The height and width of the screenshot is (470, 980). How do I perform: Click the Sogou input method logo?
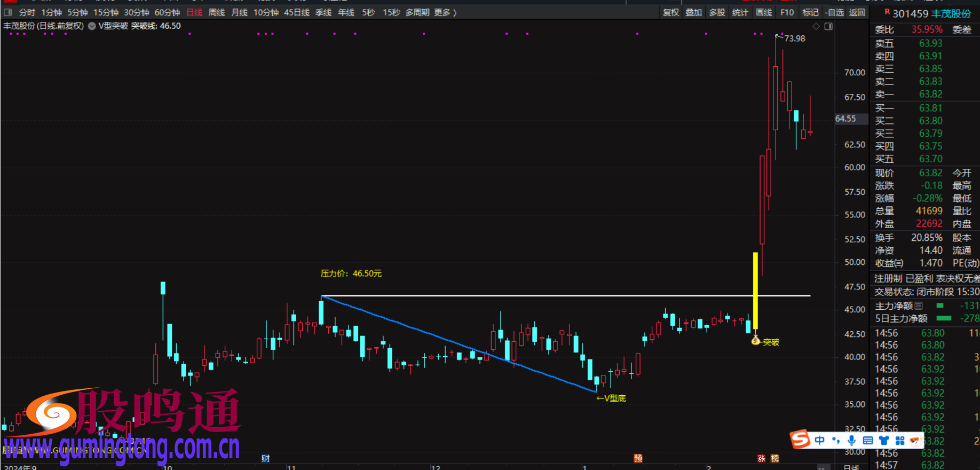[x=800, y=440]
